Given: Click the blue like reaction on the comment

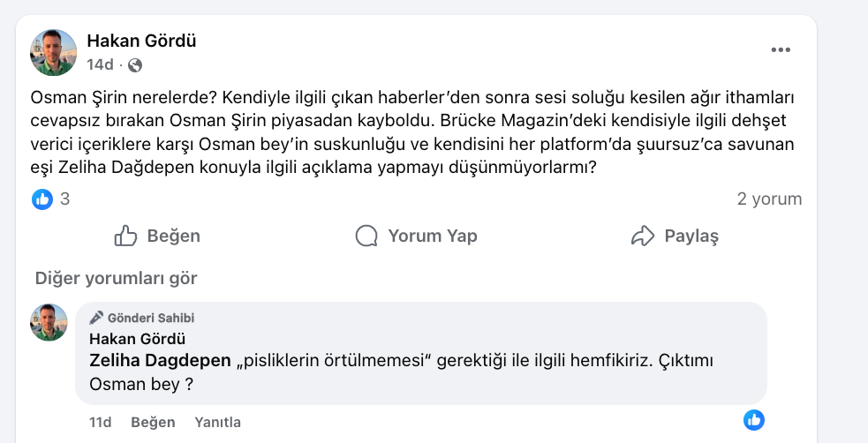Looking at the screenshot, I should [x=753, y=420].
